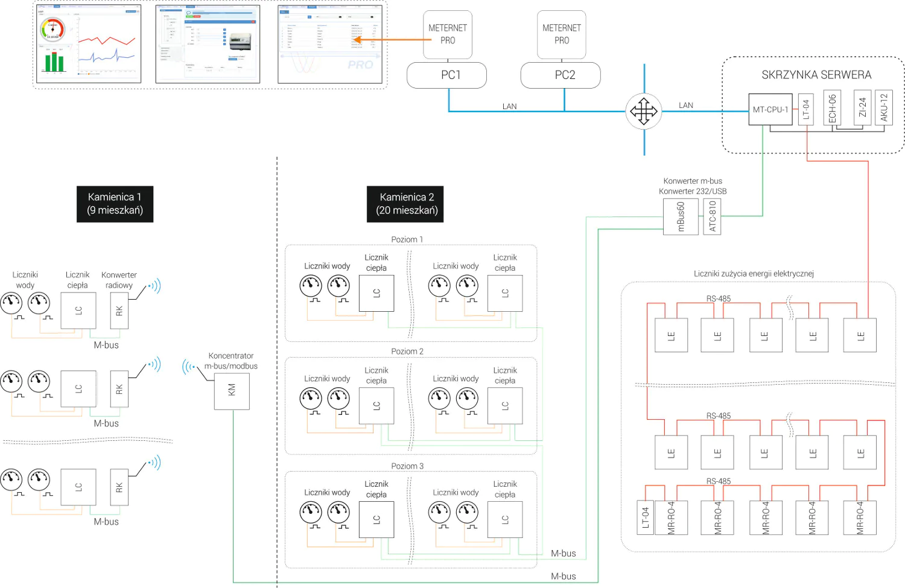Select the LT-04 module next to MT-CPU-1
This screenshot has height=588, width=905.
point(806,110)
